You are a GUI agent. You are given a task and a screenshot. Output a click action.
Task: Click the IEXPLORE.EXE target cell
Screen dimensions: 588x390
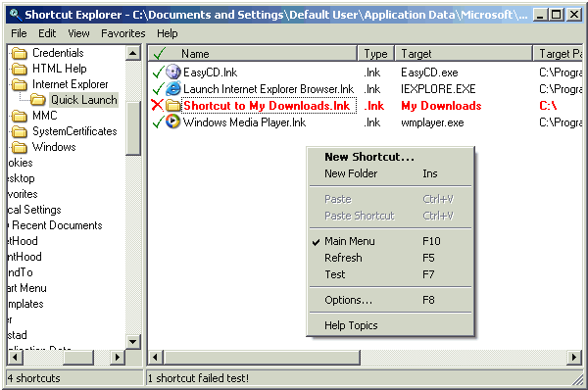point(438,89)
